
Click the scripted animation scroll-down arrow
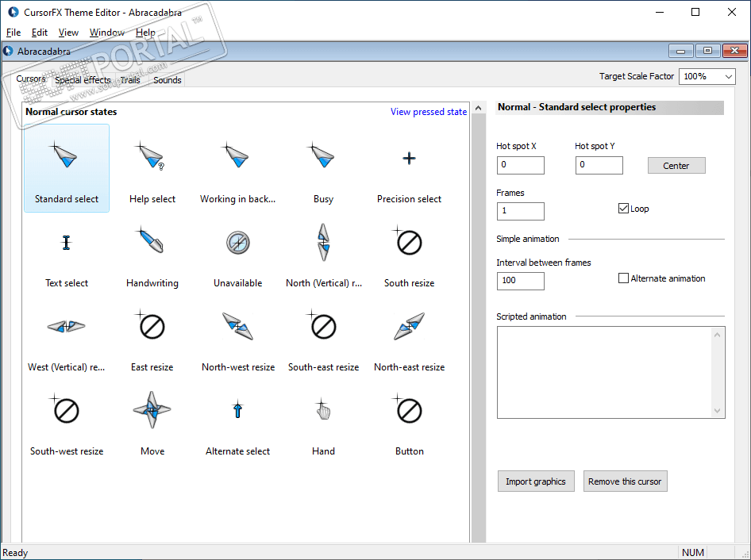pos(717,411)
